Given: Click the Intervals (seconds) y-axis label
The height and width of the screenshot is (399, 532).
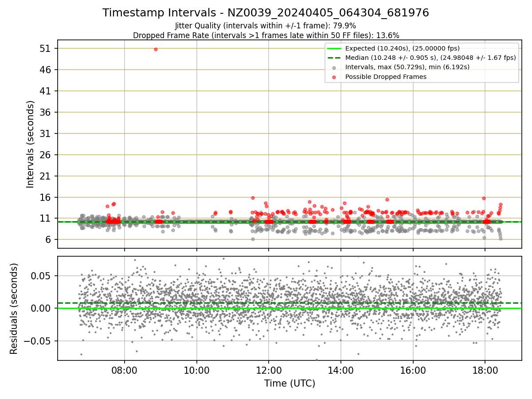Looking at the screenshot, I should click(30, 144).
